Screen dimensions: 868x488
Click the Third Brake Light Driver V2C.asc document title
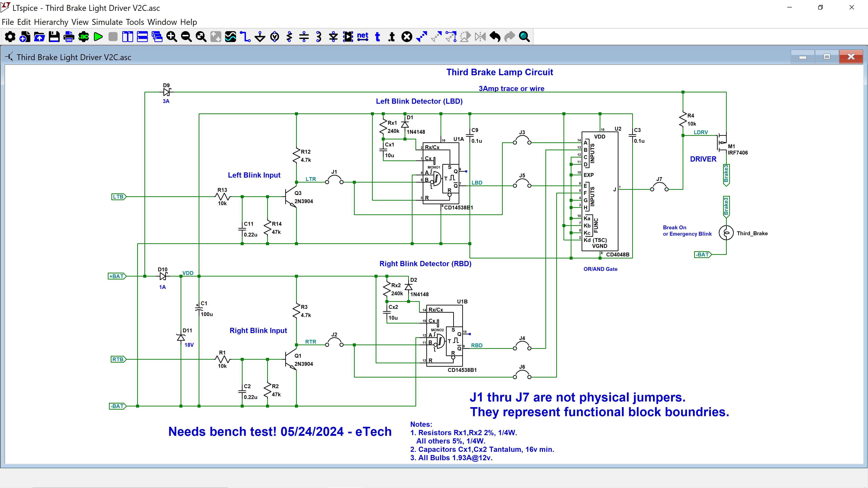coord(74,57)
